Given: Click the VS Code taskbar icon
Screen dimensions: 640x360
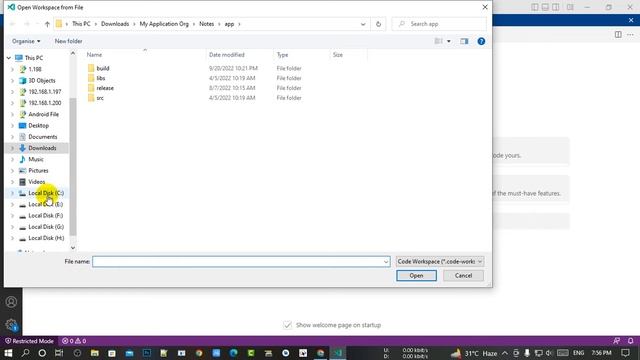Looking at the screenshot, I should 338,353.
